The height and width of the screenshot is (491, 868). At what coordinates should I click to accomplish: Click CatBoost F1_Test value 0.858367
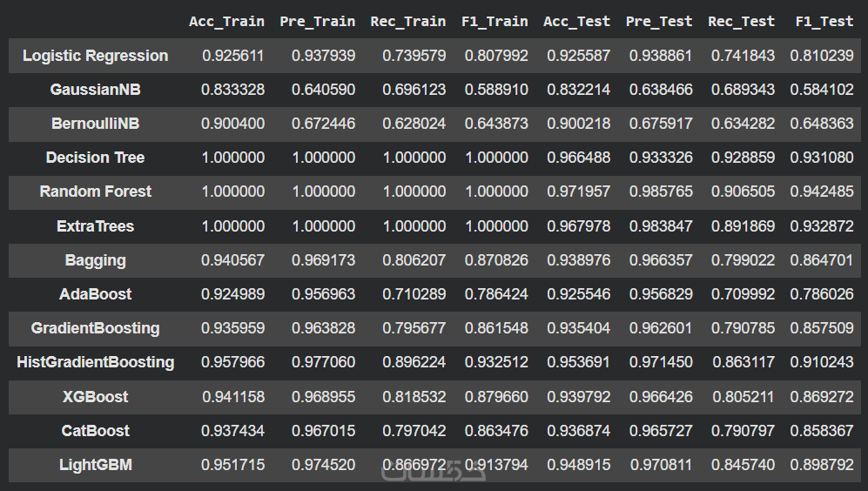822,431
